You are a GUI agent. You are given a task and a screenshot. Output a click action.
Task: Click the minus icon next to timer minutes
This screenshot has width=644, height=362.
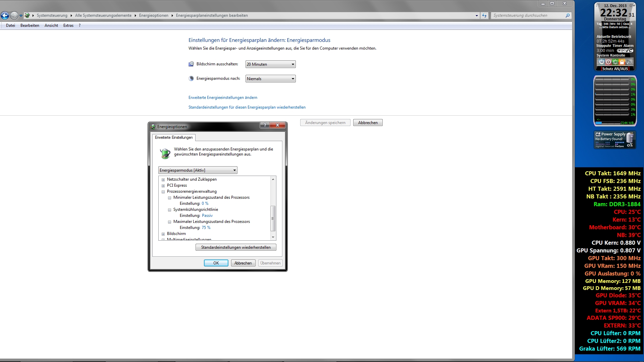[623, 51]
